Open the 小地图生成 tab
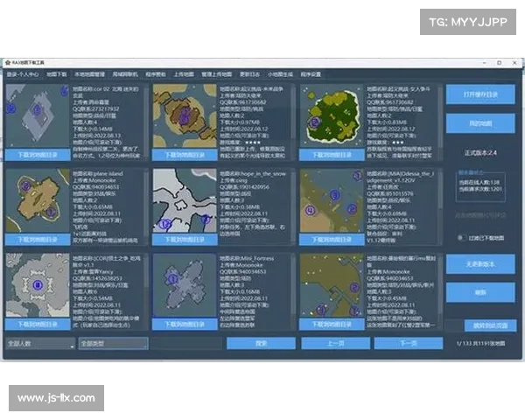 [x=280, y=74]
